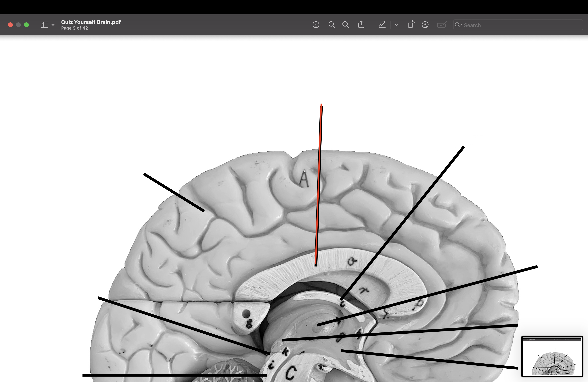Select the Highlight pen tool
Viewport: 588px width, 382px height.
coord(382,24)
